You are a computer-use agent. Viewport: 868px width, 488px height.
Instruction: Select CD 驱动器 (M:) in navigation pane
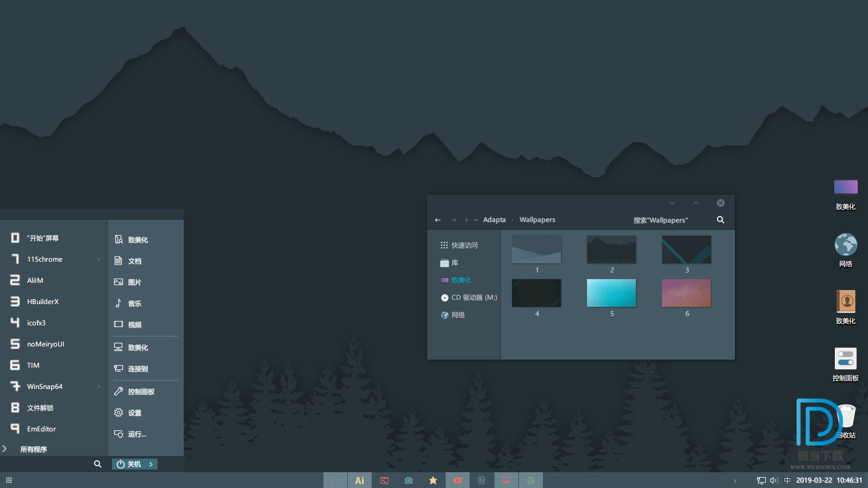pyautogui.click(x=469, y=298)
